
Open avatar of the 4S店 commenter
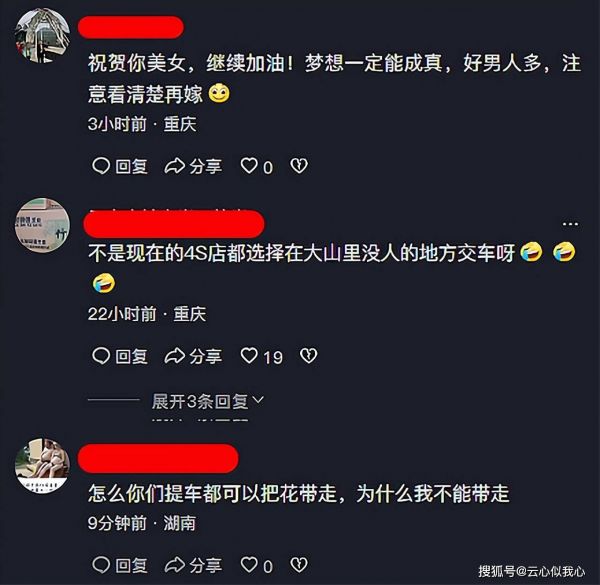tap(42, 225)
